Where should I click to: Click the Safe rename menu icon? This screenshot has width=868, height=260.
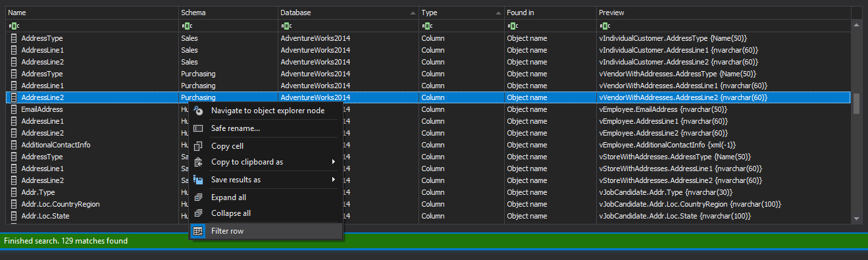198,128
